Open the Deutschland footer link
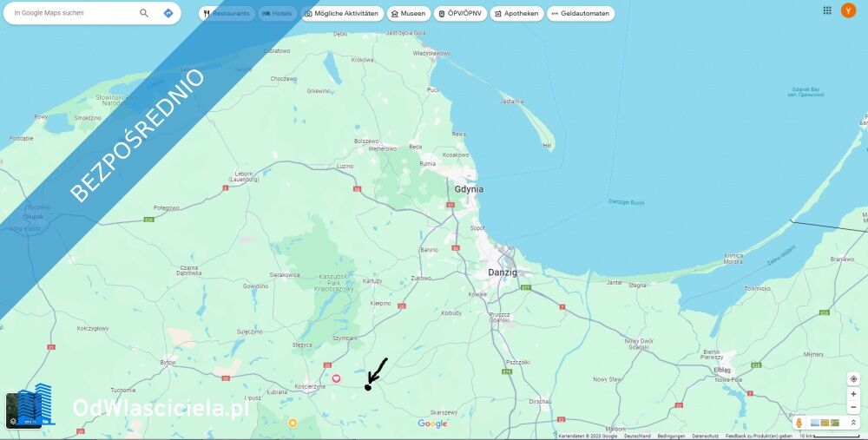This screenshot has height=440, width=868. point(637,437)
